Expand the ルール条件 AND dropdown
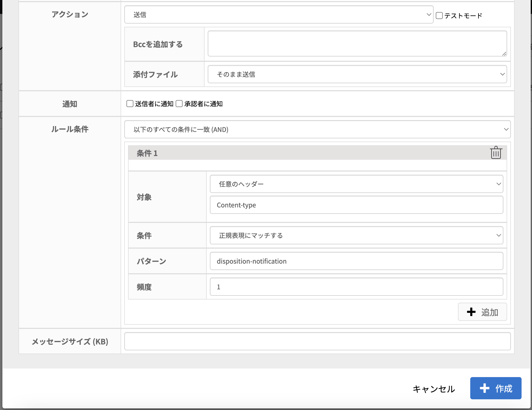The height and width of the screenshot is (410, 532). coord(317,130)
